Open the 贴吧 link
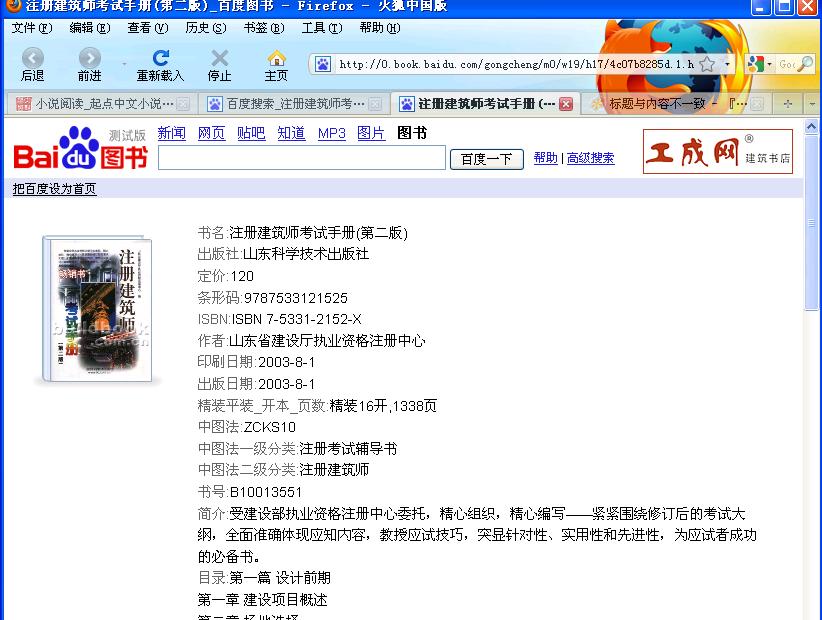Screen dimensions: 822x620 click(x=251, y=133)
